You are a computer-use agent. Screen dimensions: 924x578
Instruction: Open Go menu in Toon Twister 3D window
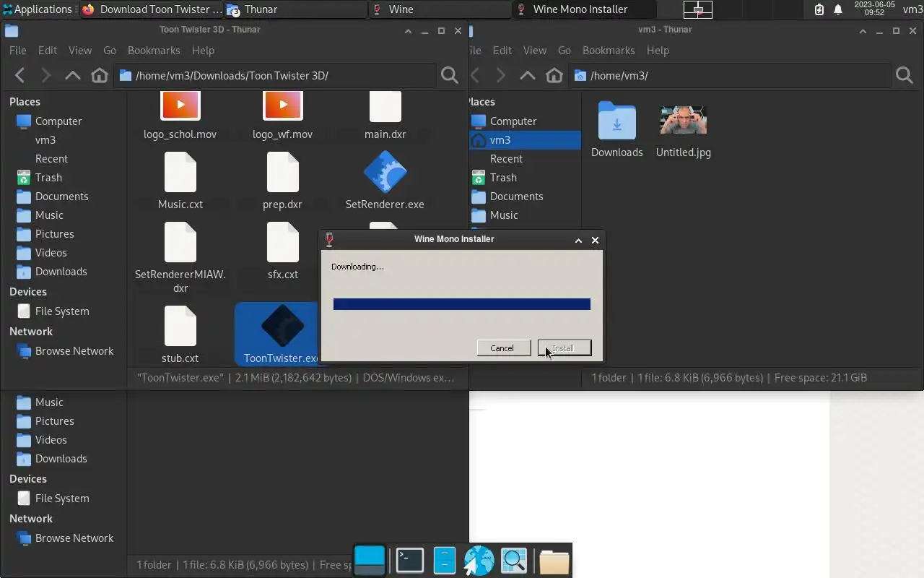point(110,50)
